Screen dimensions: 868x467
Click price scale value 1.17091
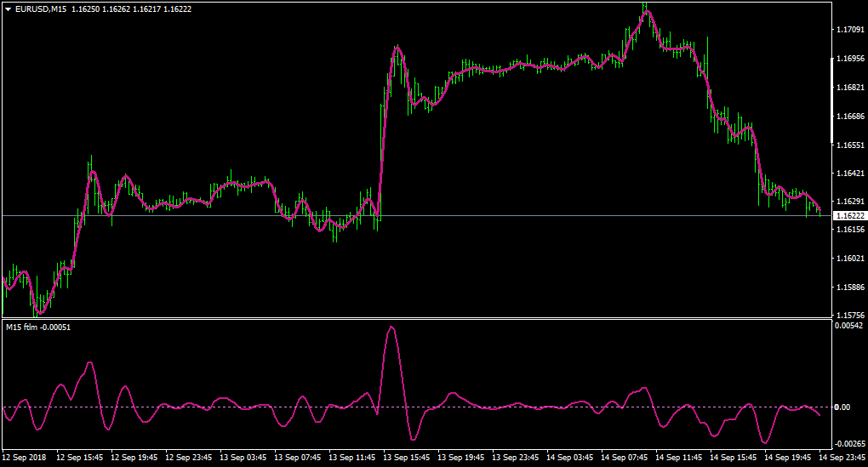851,29
